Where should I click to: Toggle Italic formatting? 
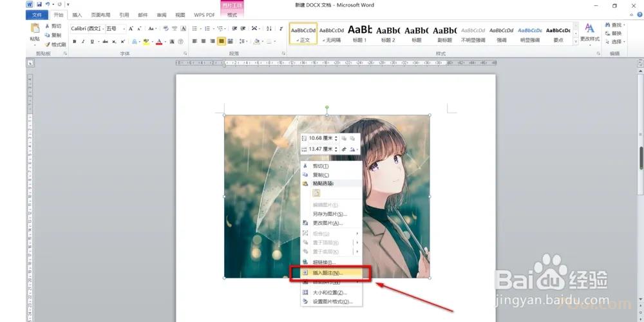[83, 41]
